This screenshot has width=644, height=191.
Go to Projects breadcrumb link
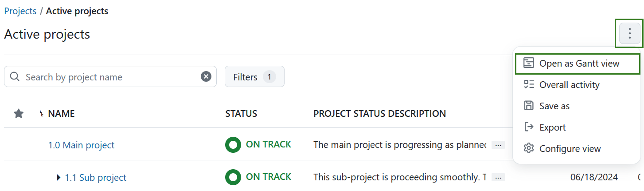point(20,11)
